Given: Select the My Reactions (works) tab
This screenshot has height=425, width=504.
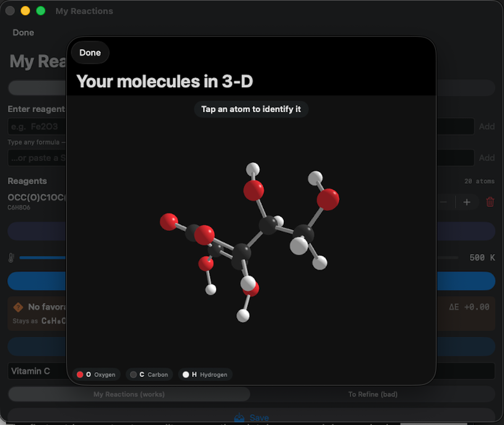Looking at the screenshot, I should [129, 394].
